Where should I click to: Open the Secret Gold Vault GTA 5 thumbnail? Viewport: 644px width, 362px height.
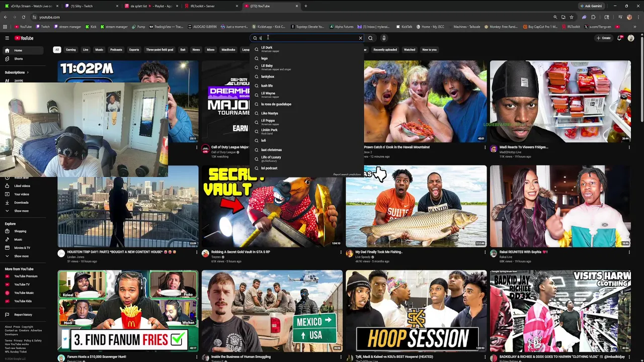coord(272,206)
